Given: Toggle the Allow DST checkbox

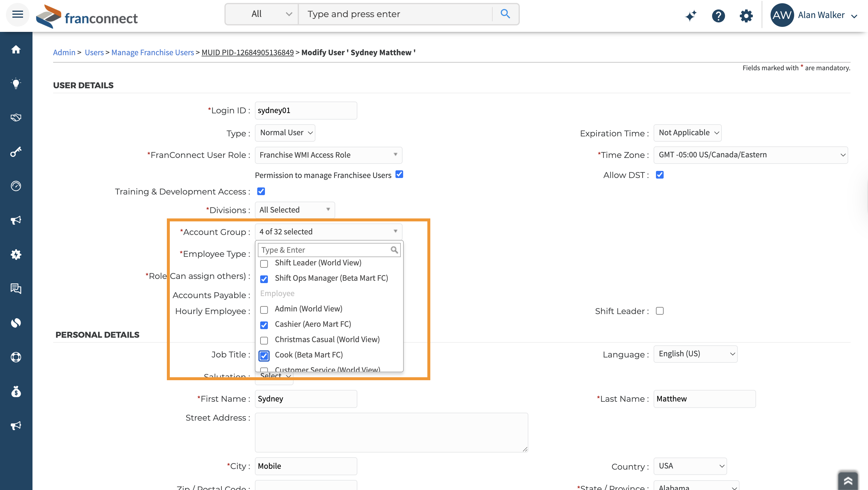Looking at the screenshot, I should pos(659,175).
